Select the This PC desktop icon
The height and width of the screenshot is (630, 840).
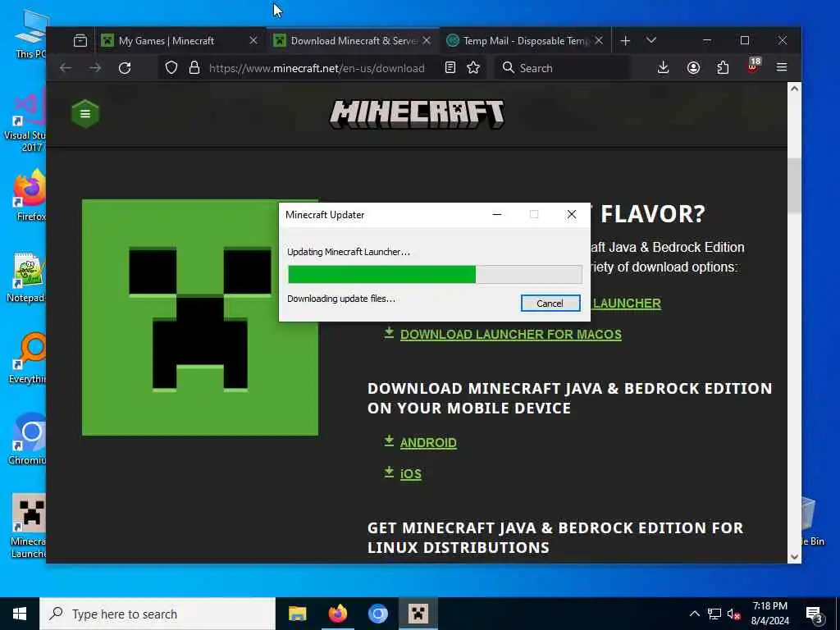tap(31, 34)
